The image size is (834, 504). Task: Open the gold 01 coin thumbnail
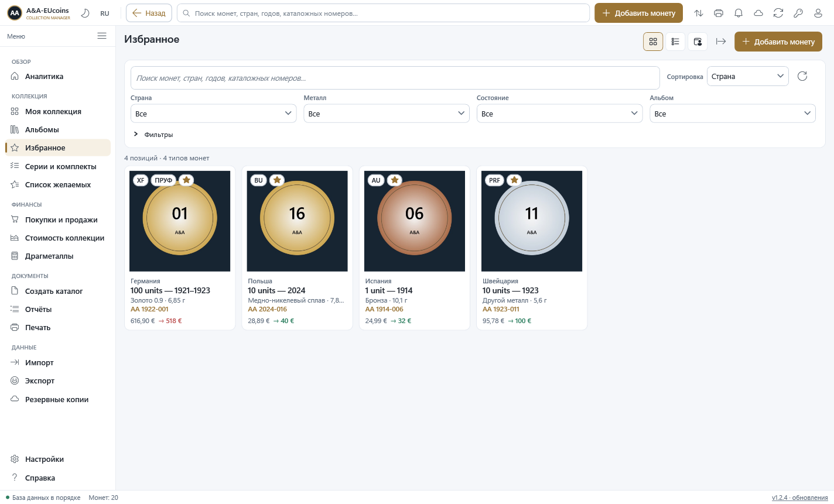click(x=180, y=221)
